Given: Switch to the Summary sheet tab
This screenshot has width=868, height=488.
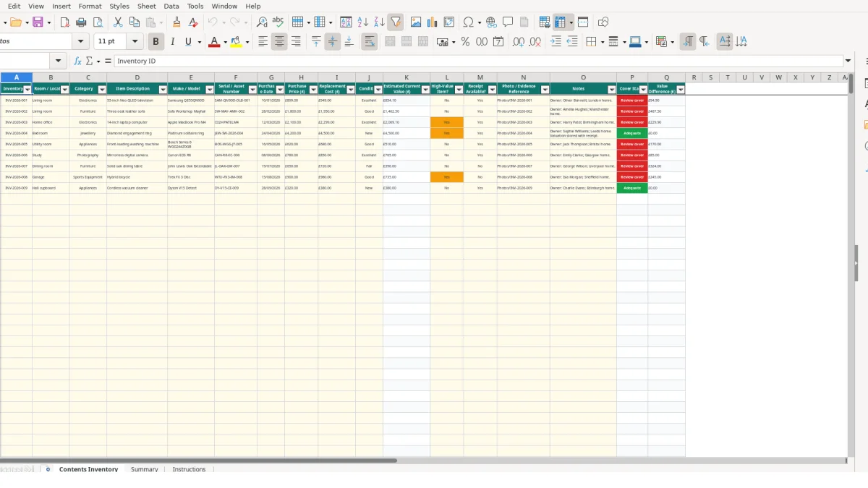Looking at the screenshot, I should coord(145,470).
